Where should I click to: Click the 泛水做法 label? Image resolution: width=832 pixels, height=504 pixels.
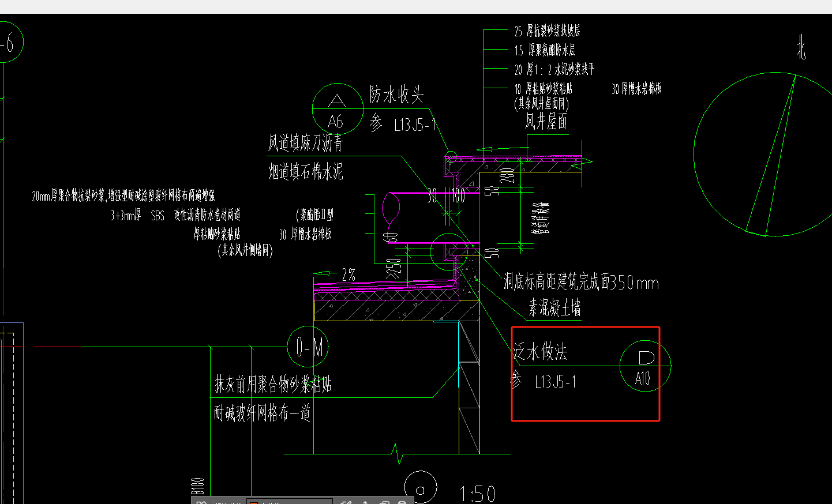pos(540,352)
